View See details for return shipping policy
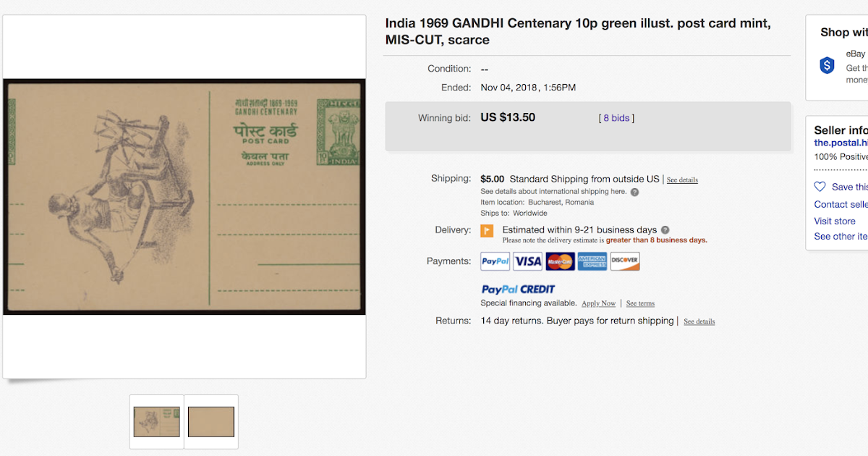868x456 pixels. pyautogui.click(x=699, y=321)
